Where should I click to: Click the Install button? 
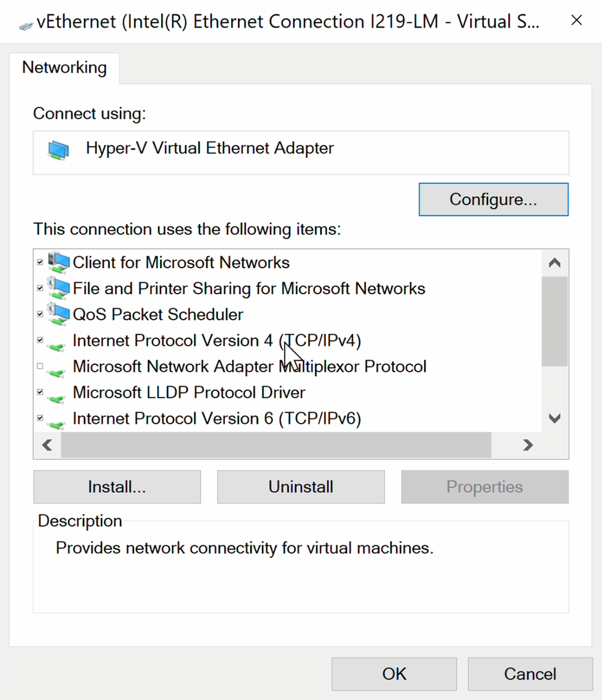[x=116, y=486]
